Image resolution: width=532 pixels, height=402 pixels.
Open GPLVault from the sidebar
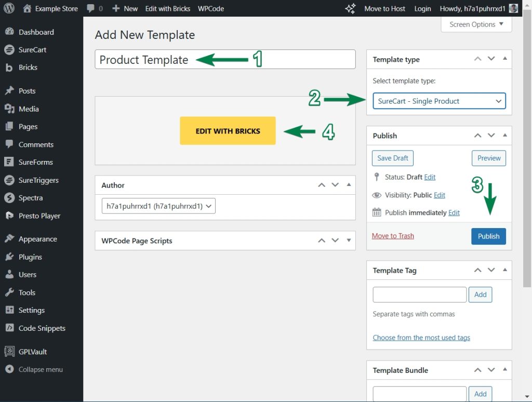[x=32, y=352]
